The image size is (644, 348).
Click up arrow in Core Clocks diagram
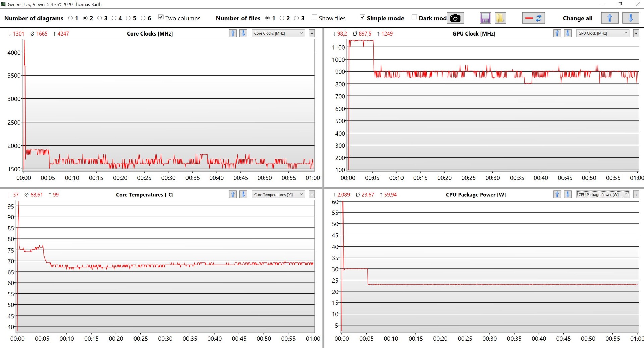[x=233, y=33]
